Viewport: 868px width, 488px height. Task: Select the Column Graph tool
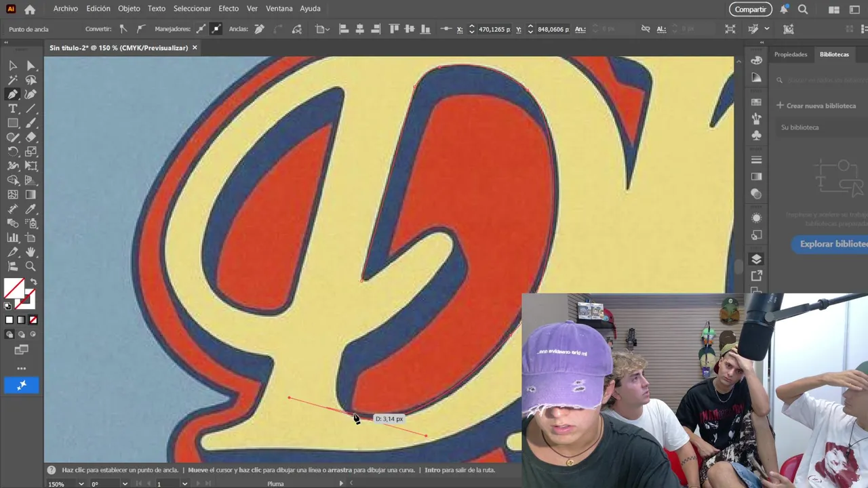click(13, 238)
